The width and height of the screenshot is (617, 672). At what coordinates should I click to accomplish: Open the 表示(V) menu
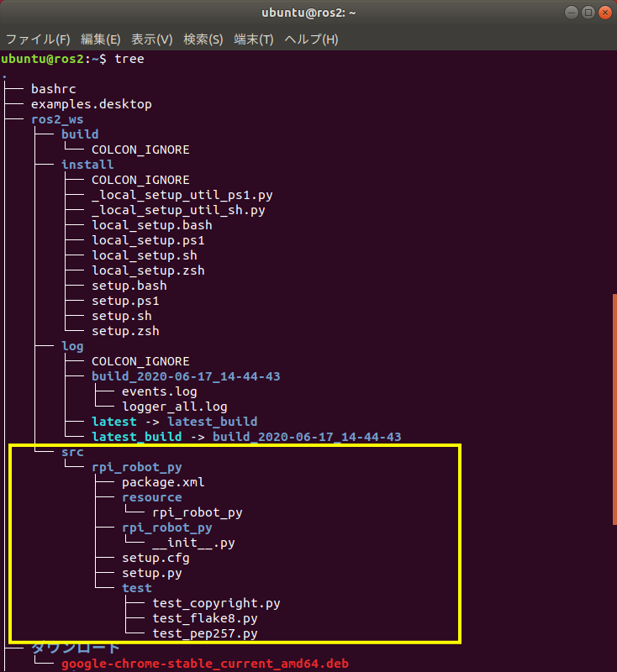152,39
